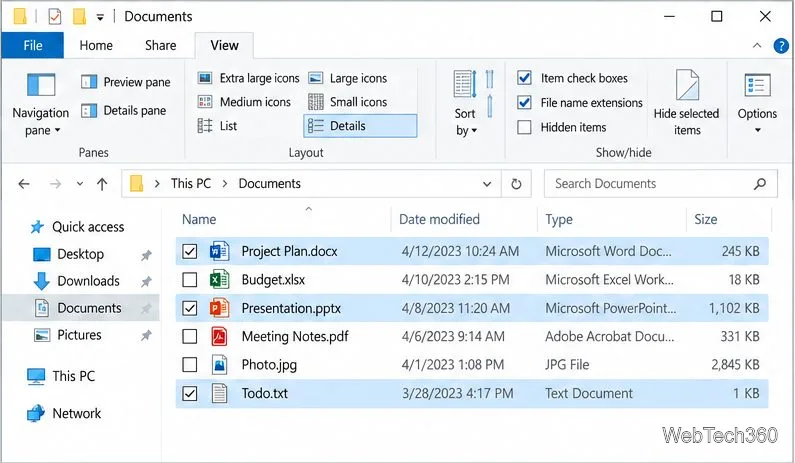Screen dimensions: 795x463
Task: Click the Properties icon in title bar
Action: coord(55,16)
